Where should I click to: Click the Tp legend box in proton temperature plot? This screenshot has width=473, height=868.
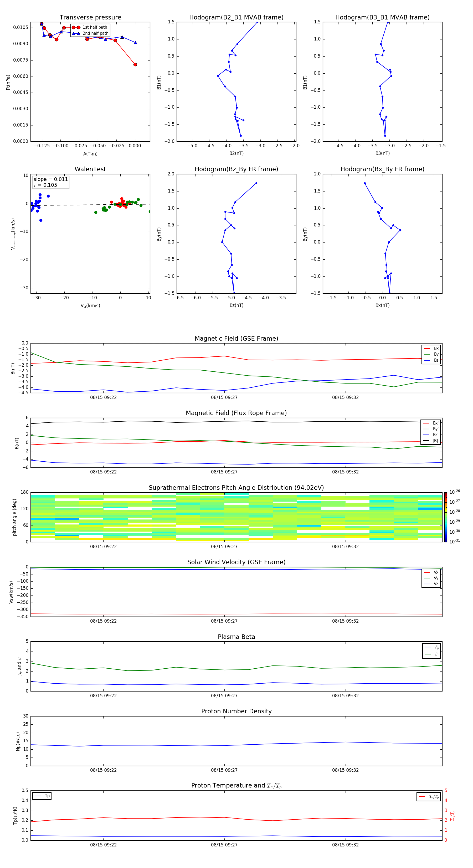42,796
